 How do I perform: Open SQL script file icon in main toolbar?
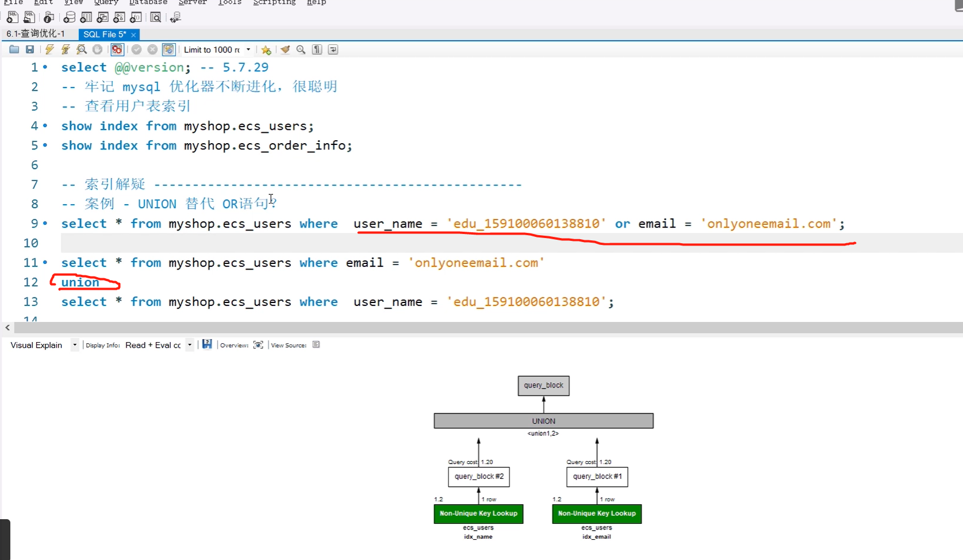coord(29,17)
